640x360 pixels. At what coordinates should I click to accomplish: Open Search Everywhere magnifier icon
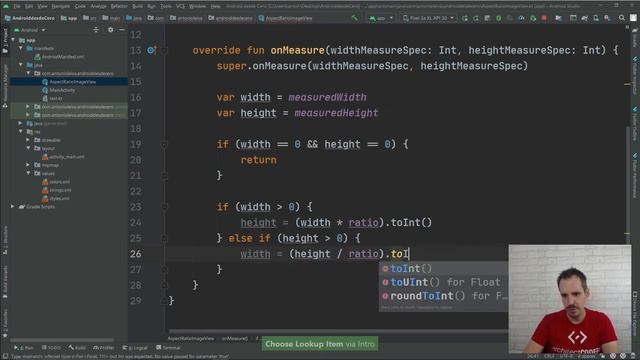pyautogui.click(x=622, y=18)
